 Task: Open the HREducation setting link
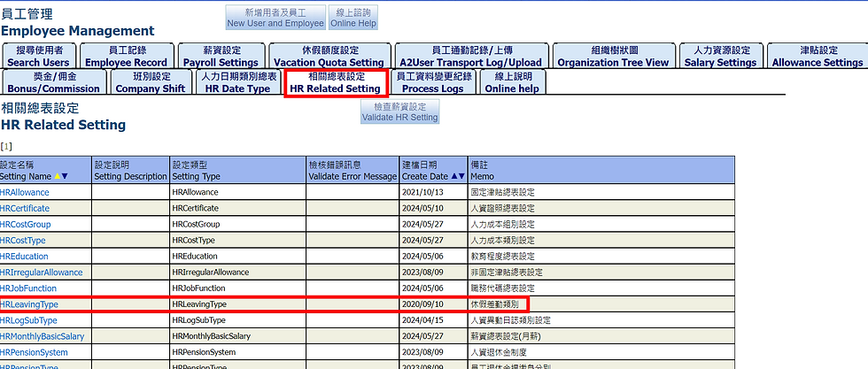coord(25,257)
